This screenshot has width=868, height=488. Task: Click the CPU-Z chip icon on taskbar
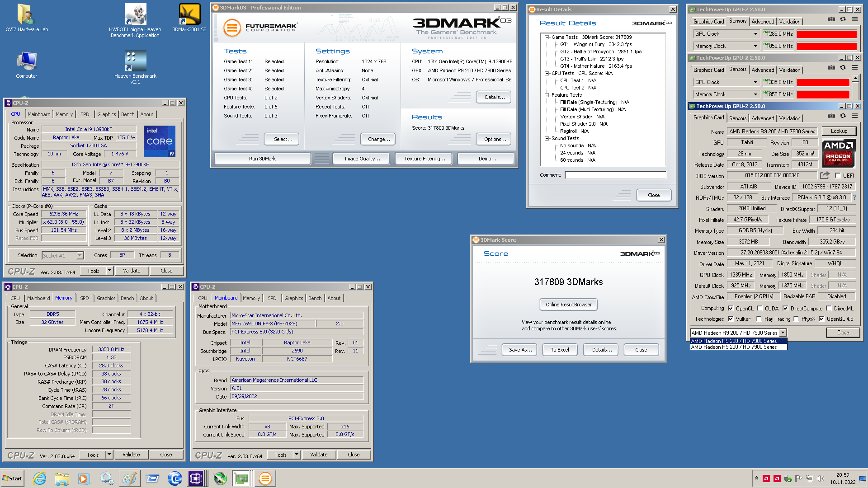point(196,479)
